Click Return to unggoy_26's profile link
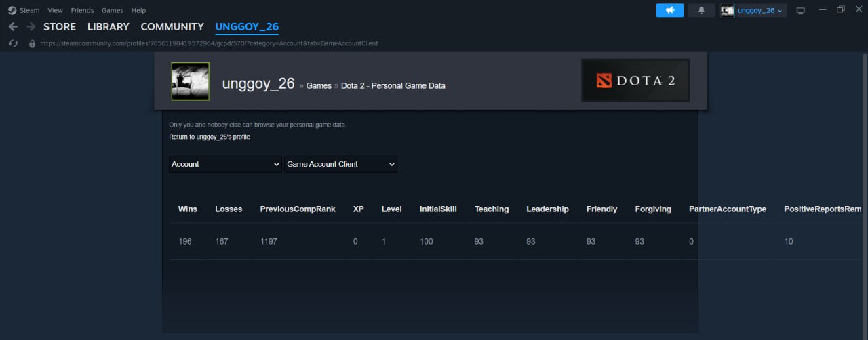This screenshot has width=868, height=340. click(210, 137)
